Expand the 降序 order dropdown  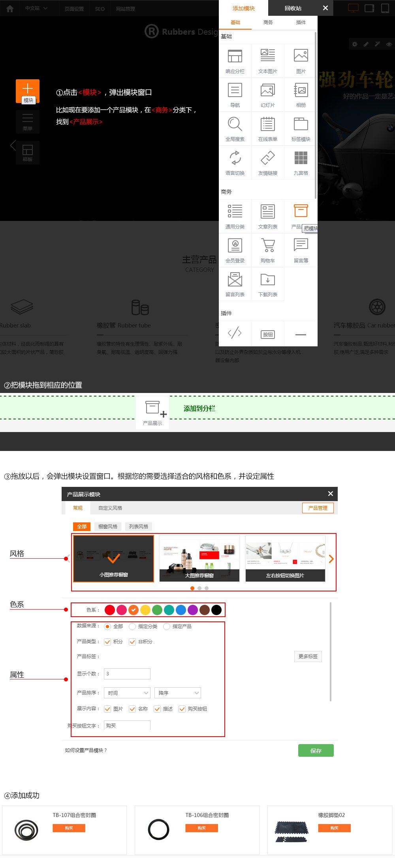point(178,693)
